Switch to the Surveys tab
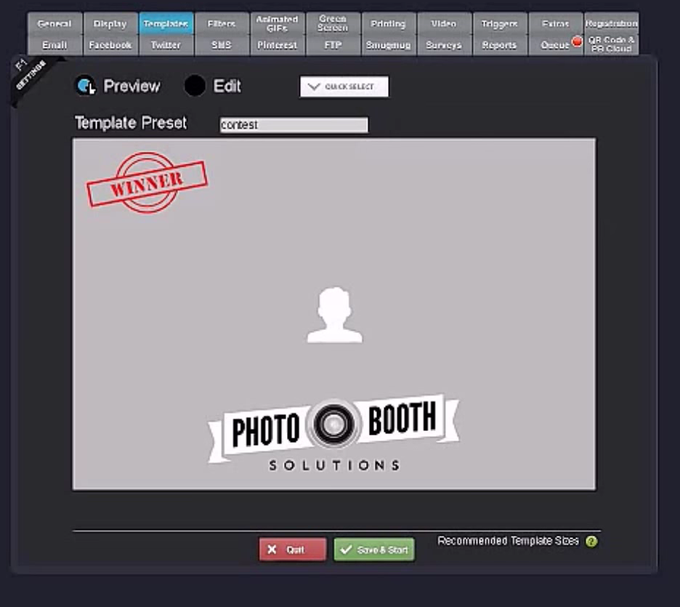The height and width of the screenshot is (607, 680). point(444,45)
